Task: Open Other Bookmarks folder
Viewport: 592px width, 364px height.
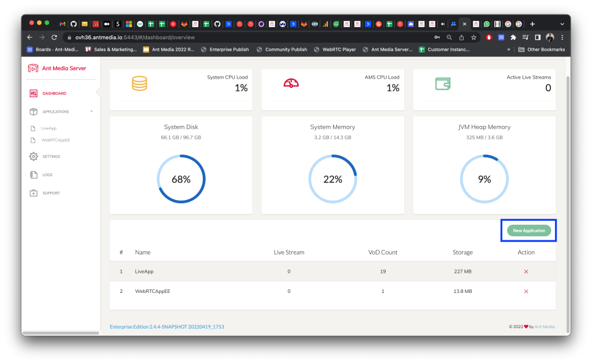Action: (x=542, y=50)
